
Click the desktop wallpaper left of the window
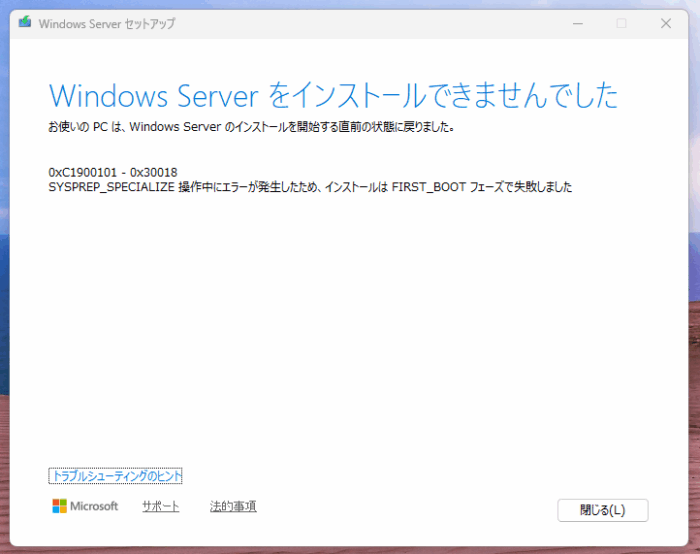4,300
